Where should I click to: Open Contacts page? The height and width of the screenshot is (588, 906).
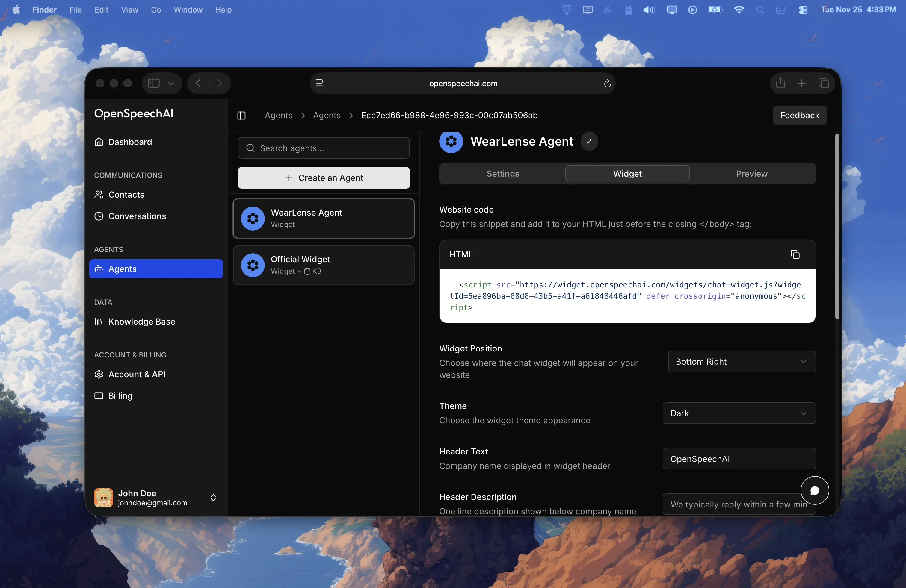tap(156, 194)
